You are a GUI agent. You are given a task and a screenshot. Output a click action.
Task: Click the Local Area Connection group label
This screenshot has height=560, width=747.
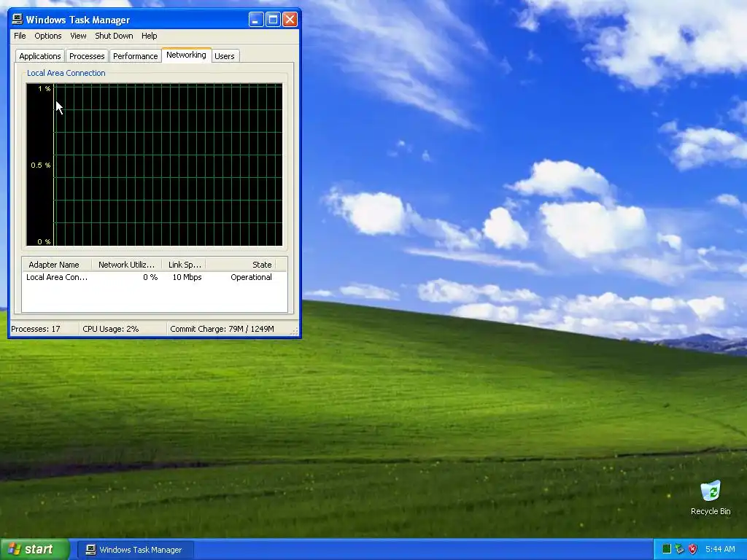pyautogui.click(x=66, y=73)
